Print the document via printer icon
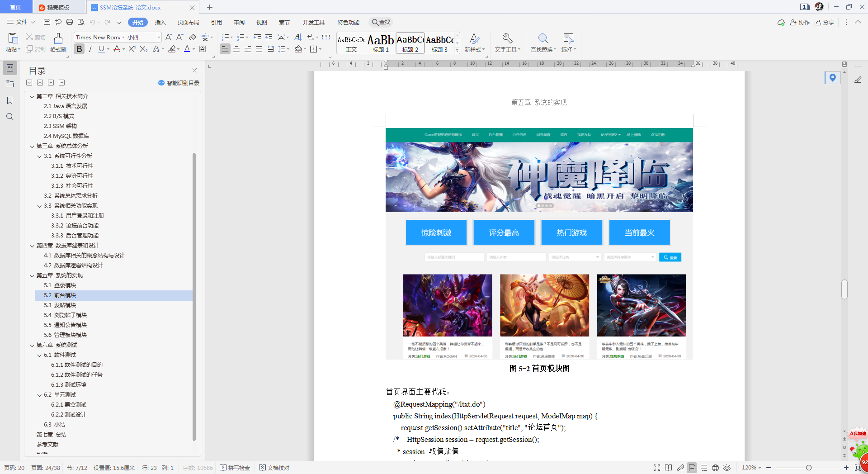The height and width of the screenshot is (474, 868). tap(70, 22)
